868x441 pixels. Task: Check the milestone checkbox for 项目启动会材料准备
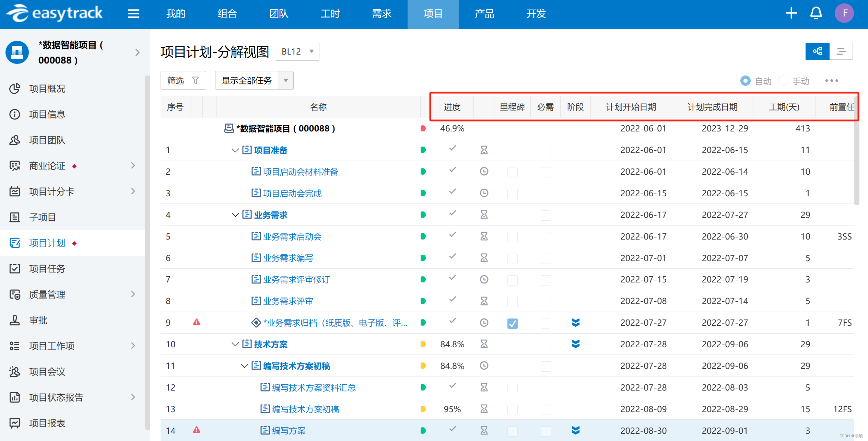(513, 172)
